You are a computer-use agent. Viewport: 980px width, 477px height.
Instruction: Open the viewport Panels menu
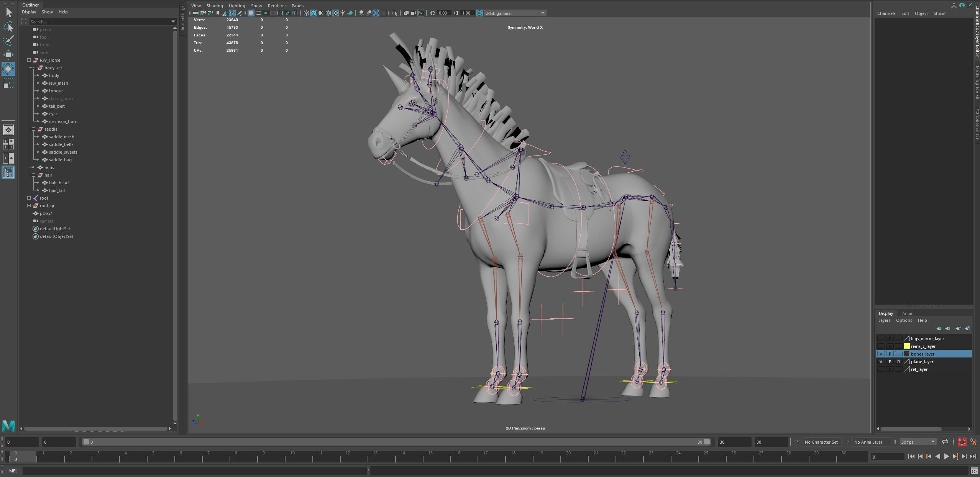[298, 6]
